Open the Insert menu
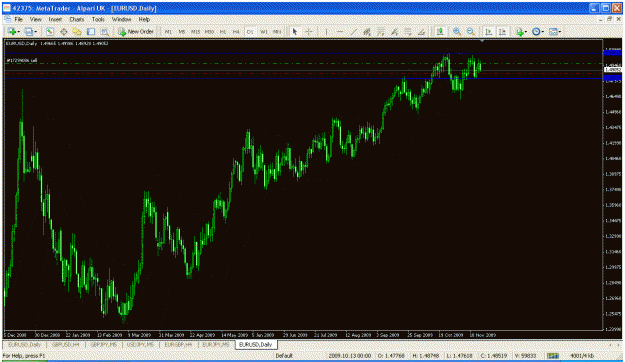625x362 pixels. 55,19
